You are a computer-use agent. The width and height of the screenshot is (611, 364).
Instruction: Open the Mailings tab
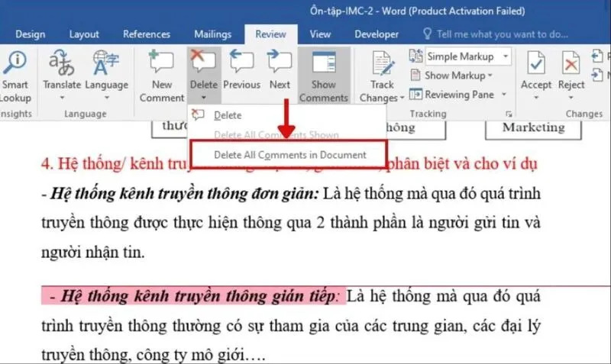coord(213,34)
